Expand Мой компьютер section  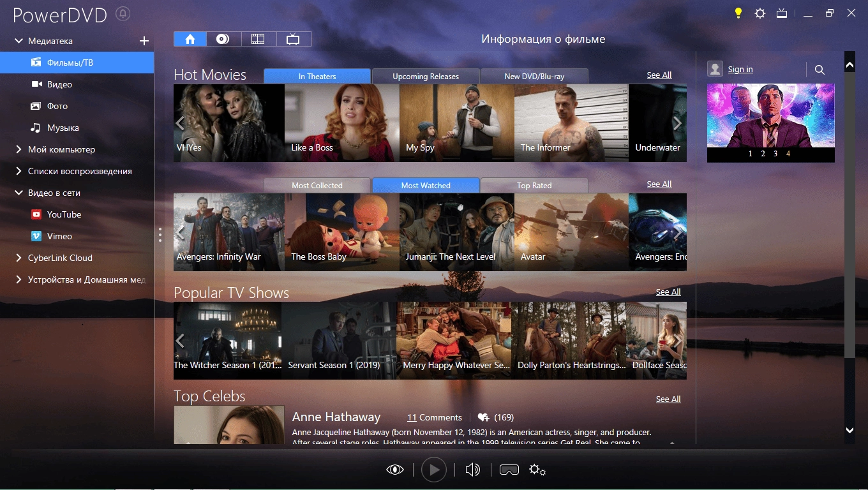pos(19,149)
